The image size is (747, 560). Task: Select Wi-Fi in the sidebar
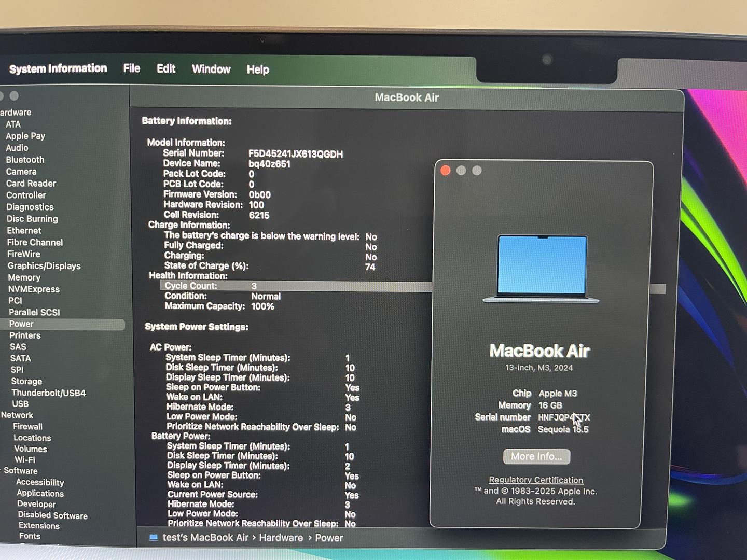click(x=25, y=460)
